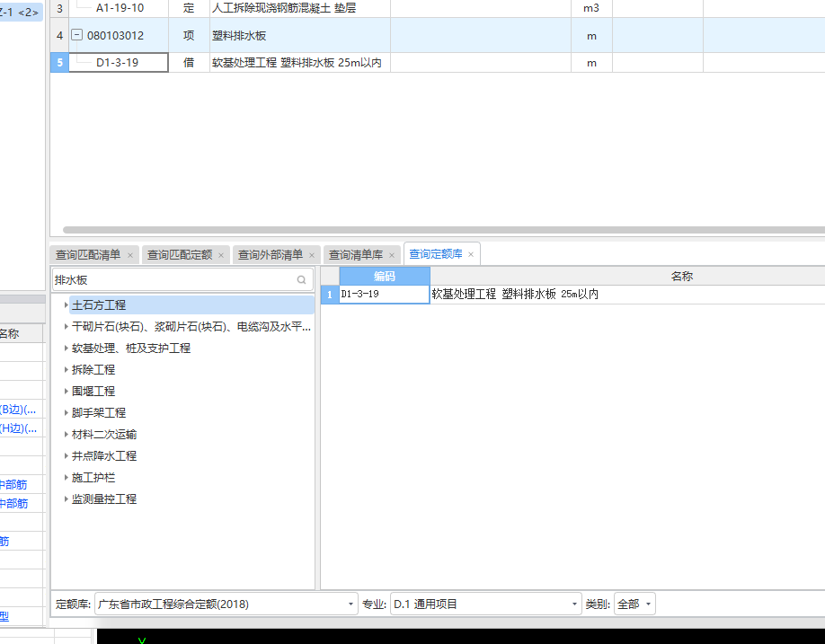Select 材料二次运输 tree label

coord(104,434)
